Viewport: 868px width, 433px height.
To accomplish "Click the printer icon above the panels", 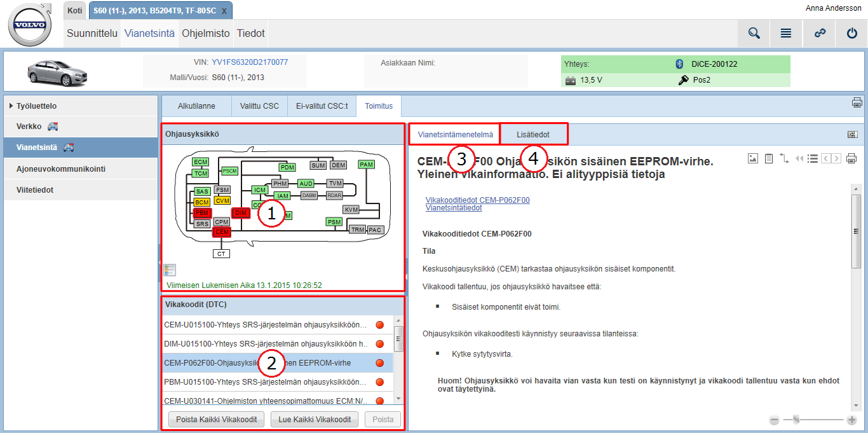I will point(857,102).
